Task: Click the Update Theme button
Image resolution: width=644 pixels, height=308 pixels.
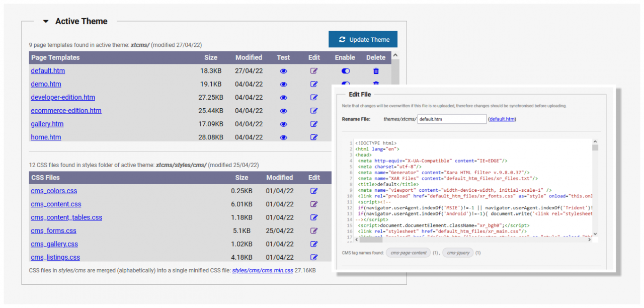Action: coord(363,39)
